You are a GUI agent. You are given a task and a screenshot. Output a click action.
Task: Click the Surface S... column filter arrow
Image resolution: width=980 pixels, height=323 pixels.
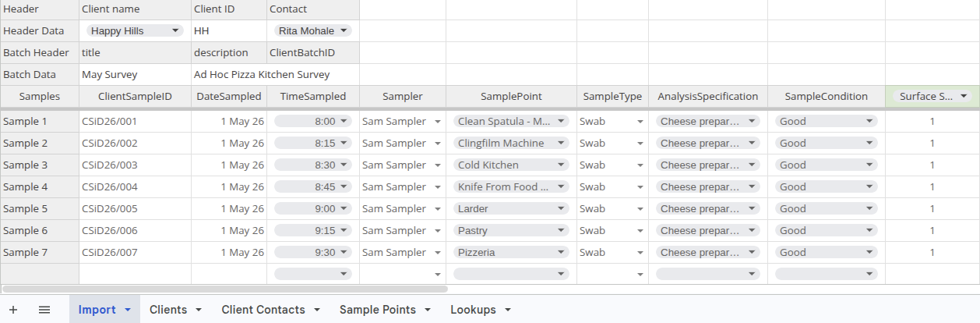(x=964, y=96)
